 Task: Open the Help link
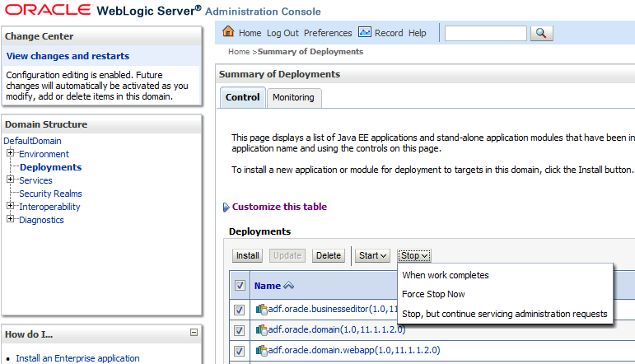point(417,33)
